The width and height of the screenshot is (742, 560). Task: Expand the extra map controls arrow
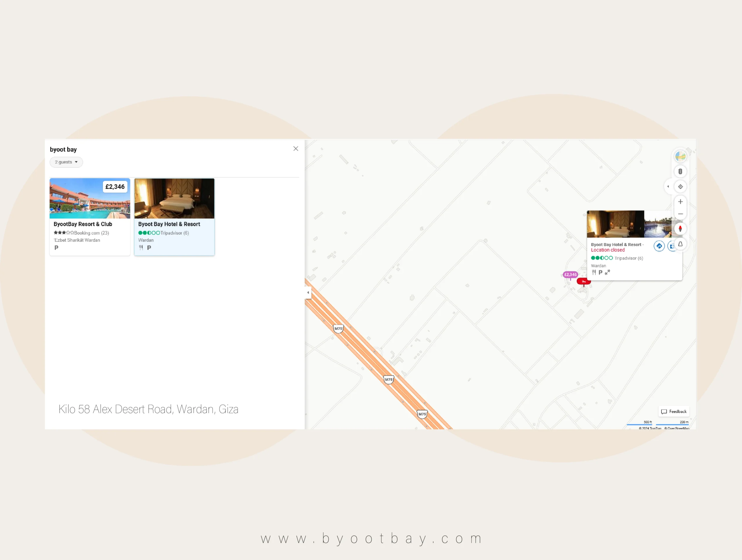668,186
